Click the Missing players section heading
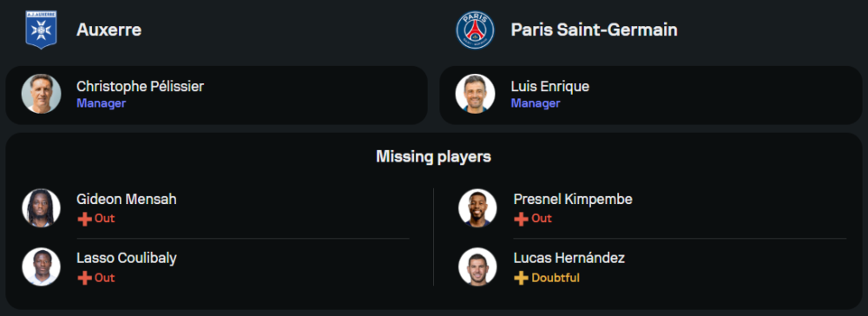This screenshot has width=868, height=316. (x=433, y=157)
